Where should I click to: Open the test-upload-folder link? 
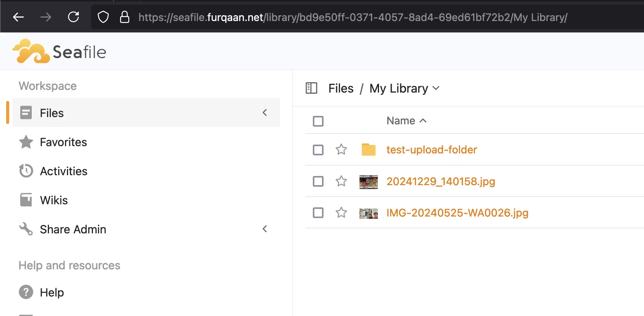(x=431, y=150)
